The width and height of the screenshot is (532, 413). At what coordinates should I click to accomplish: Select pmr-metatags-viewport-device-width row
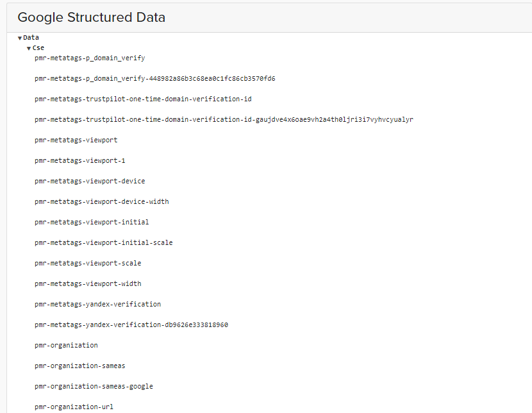(102, 201)
